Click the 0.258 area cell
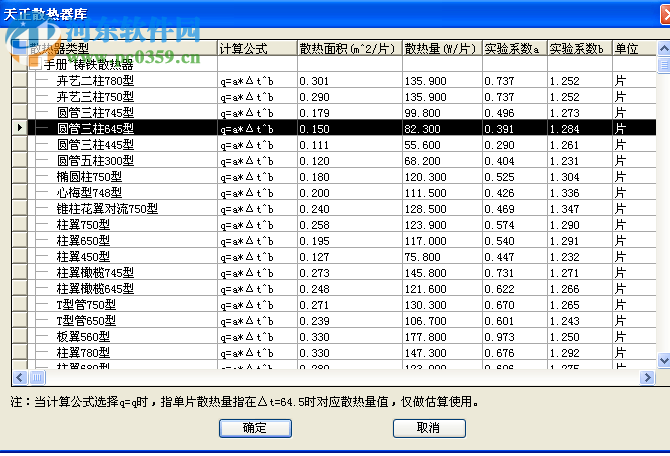Screen dimensions: 670x456 point(350,224)
